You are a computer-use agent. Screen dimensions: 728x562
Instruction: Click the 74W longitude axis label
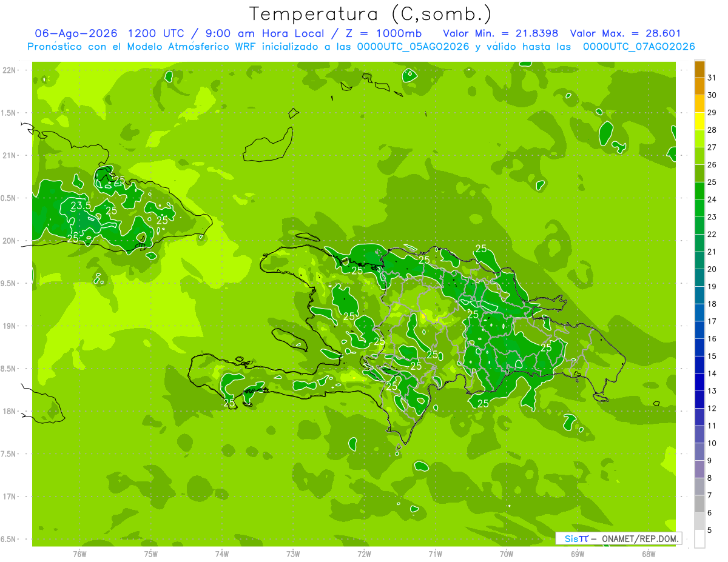point(222,554)
